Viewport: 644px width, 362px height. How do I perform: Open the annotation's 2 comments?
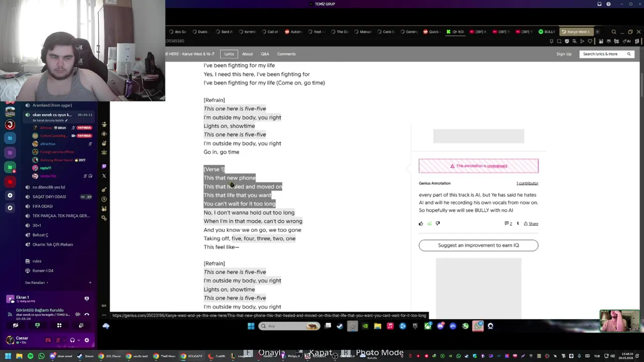click(x=508, y=224)
